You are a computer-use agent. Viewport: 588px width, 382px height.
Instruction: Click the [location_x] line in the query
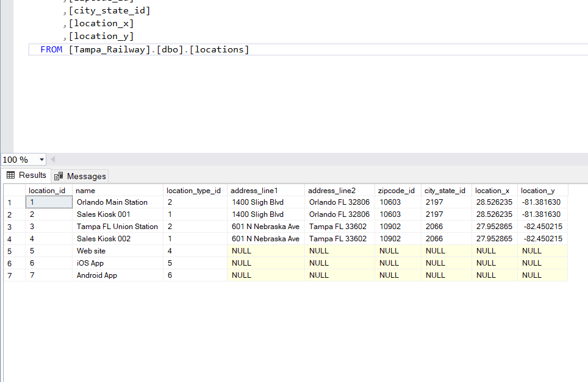tap(99, 23)
